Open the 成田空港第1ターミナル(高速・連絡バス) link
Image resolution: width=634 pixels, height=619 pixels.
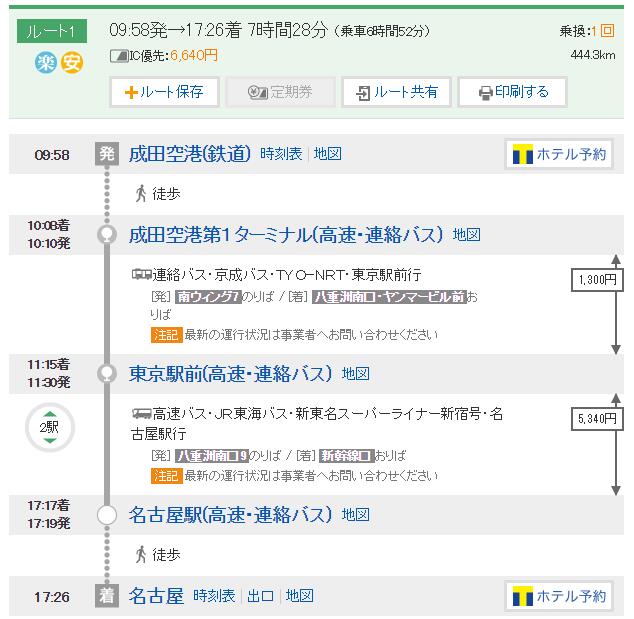tap(285, 235)
